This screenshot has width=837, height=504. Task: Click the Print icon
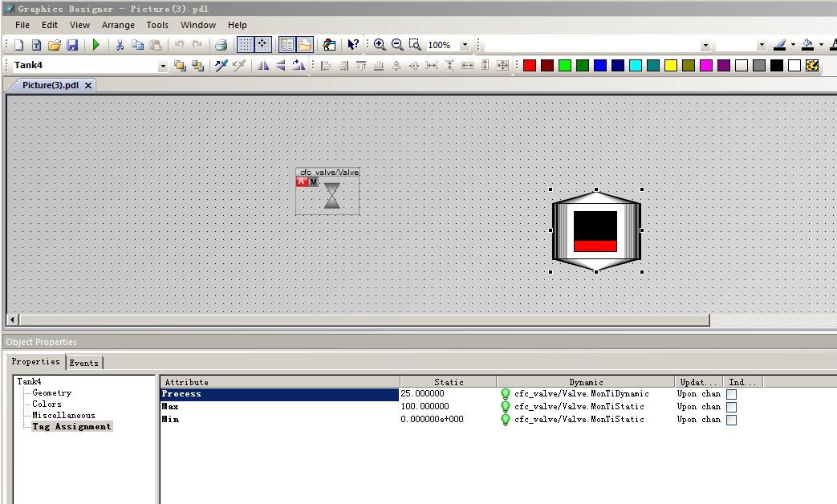tap(221, 45)
